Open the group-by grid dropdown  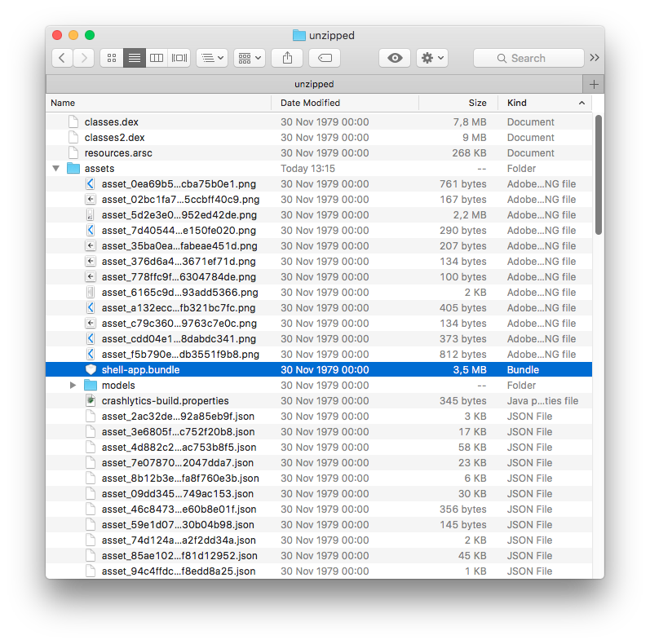click(x=250, y=58)
